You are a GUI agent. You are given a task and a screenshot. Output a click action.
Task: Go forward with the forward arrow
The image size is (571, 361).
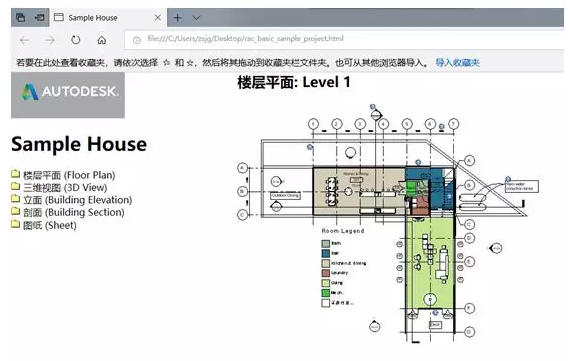50,40
